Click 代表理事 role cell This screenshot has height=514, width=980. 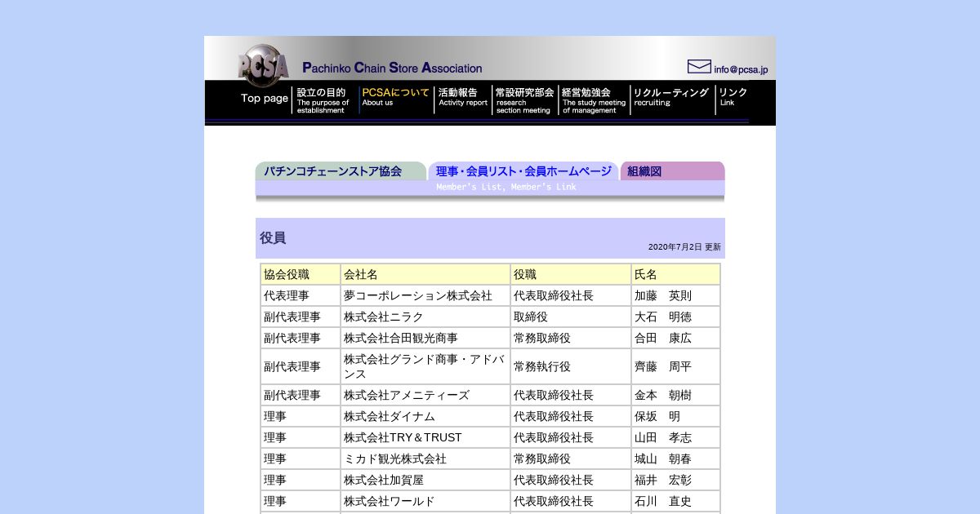(x=301, y=295)
